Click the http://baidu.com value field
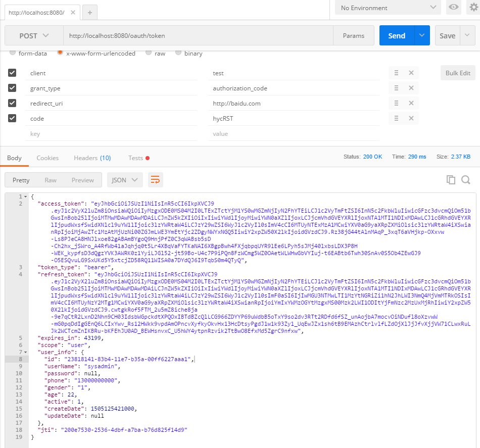Screen dimensions: 480x448 pos(294,103)
